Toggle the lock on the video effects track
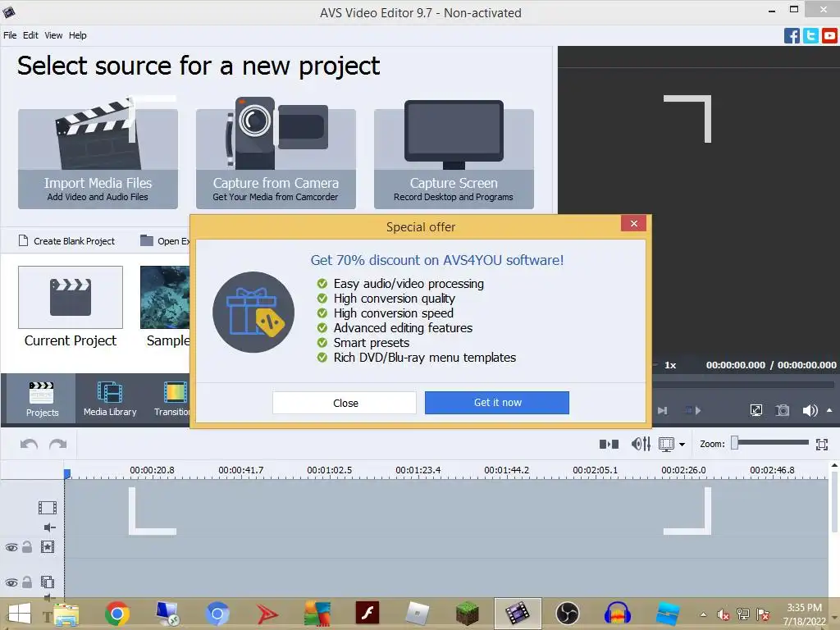 (x=27, y=547)
